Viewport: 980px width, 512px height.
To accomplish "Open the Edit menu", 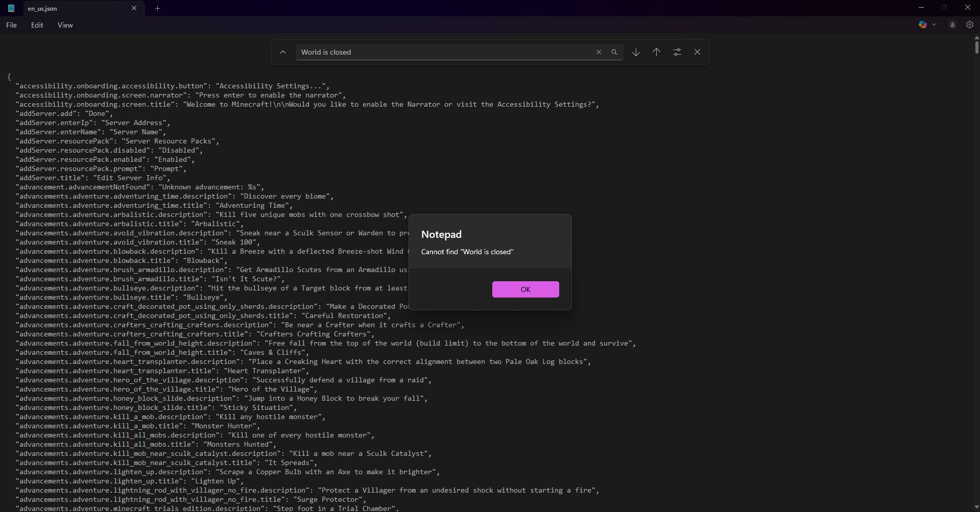I will (37, 25).
